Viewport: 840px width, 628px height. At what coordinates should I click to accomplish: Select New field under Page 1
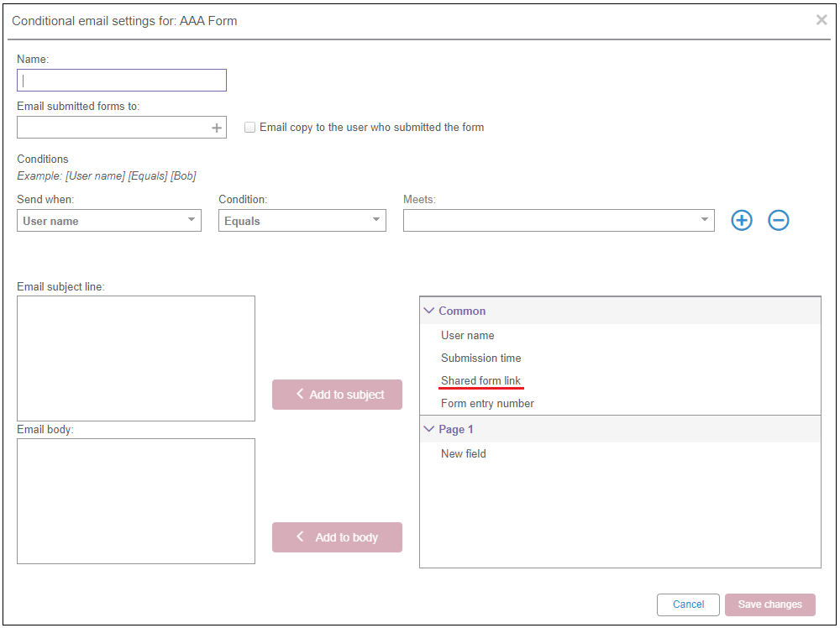464,453
